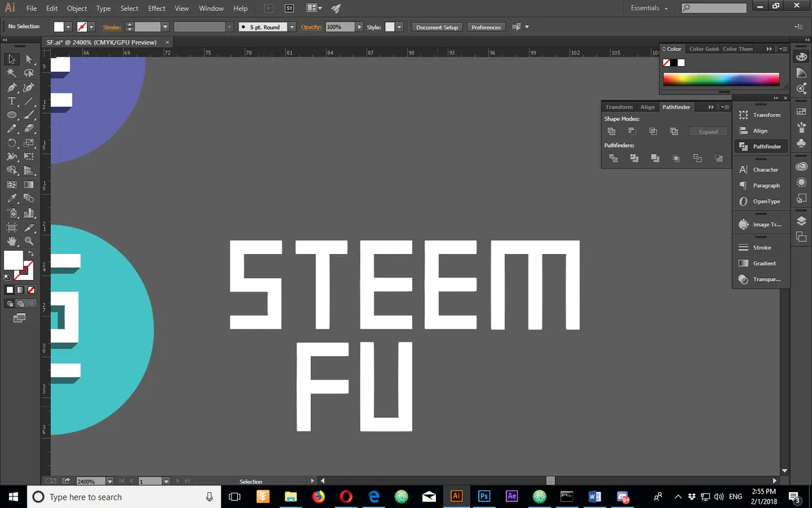
Task: Choose the Paintbrush tool
Action: 29,115
